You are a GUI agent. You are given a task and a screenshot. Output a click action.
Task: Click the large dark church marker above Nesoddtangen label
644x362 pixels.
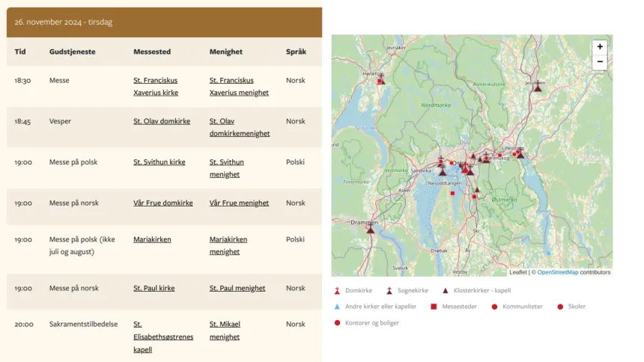coord(442,170)
